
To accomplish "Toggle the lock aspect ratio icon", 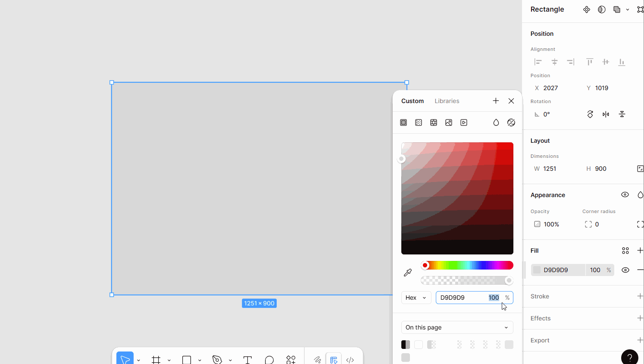I will tap(640, 169).
